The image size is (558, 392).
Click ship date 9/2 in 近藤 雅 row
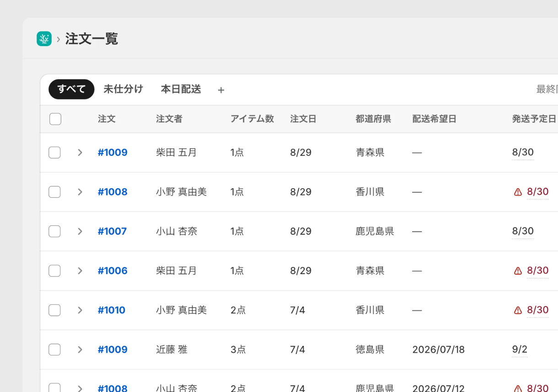[520, 350]
